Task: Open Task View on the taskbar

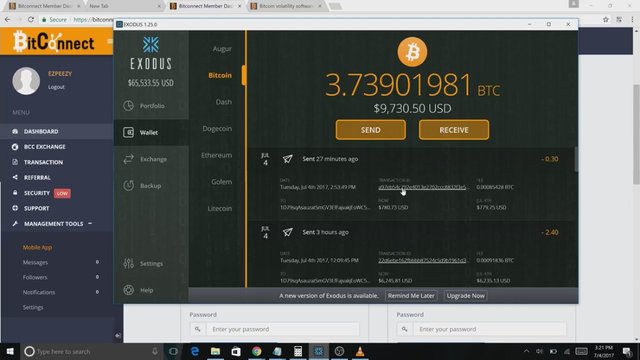Action: pyautogui.click(x=173, y=351)
